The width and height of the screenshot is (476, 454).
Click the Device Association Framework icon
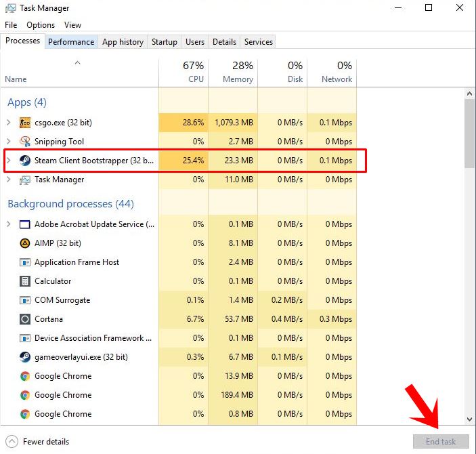(x=25, y=338)
